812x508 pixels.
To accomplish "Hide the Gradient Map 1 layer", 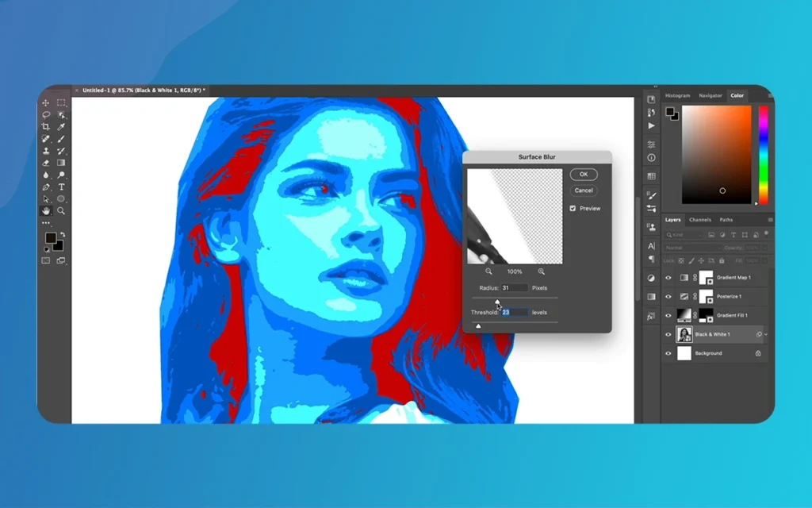I will (x=668, y=278).
